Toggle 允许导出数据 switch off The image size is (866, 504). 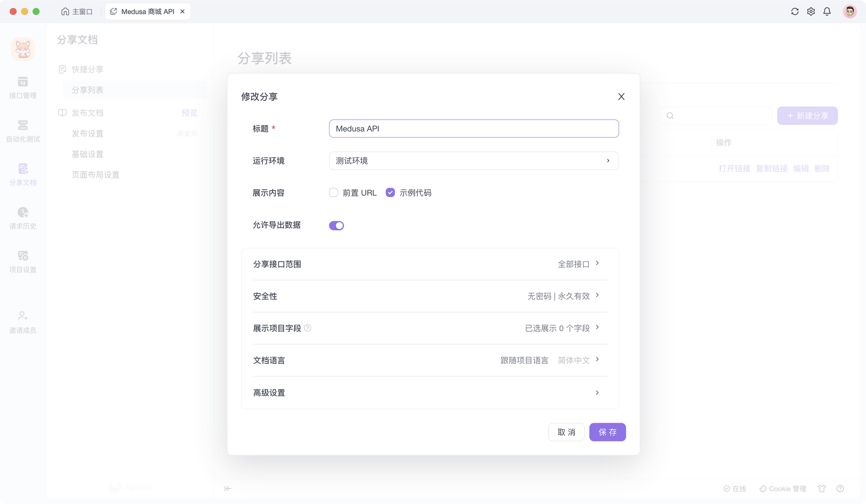click(x=336, y=226)
